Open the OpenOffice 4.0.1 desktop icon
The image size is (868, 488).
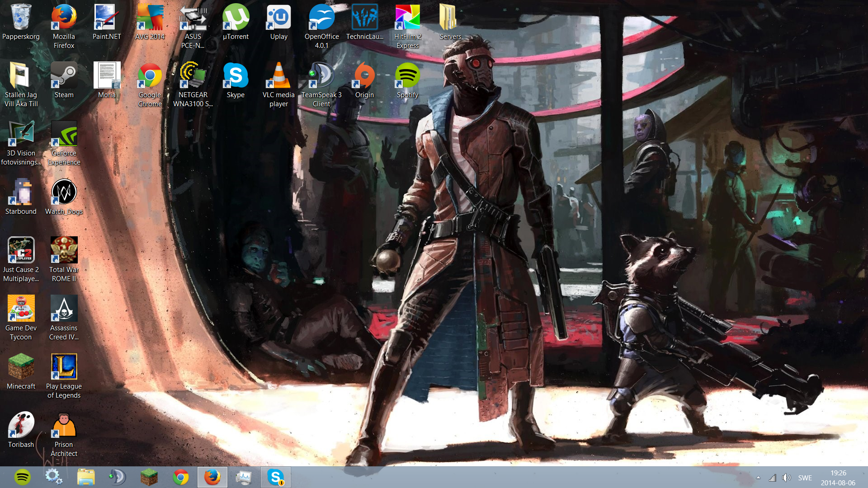(x=321, y=26)
